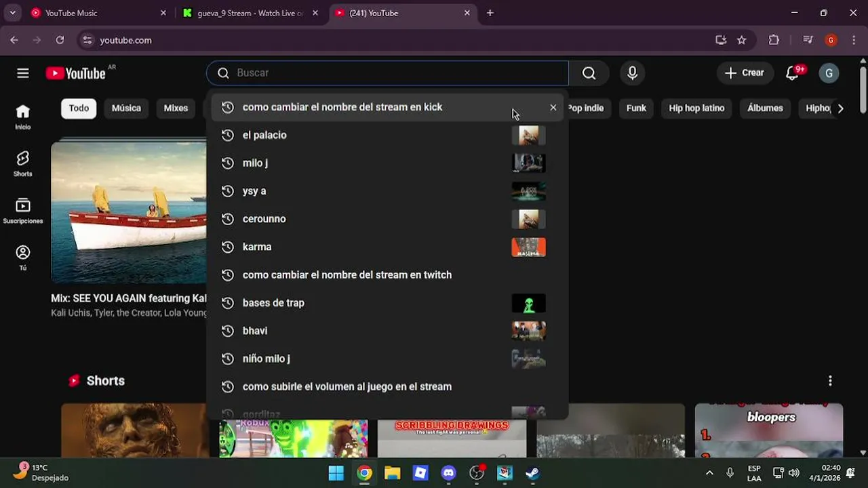
Task: Select the Mixes filter chip
Action: (x=176, y=108)
